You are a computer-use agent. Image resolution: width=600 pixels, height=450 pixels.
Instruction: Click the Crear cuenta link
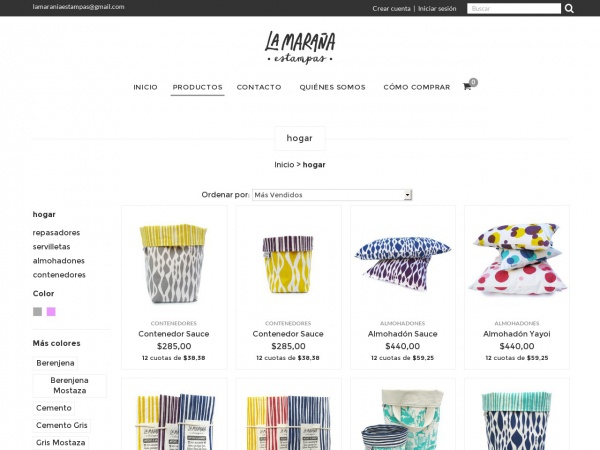[x=391, y=8]
